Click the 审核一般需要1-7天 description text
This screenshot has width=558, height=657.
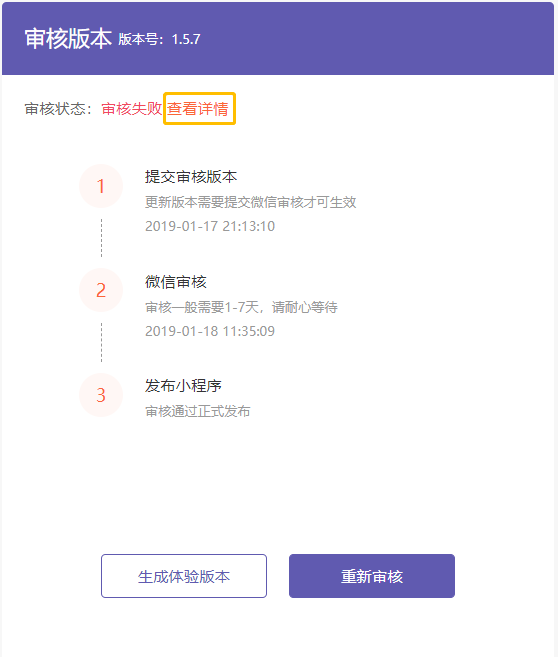[202, 307]
